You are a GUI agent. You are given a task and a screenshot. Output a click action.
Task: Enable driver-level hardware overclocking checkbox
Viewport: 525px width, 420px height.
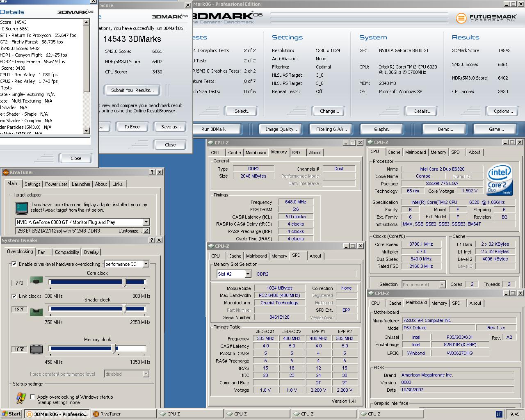pyautogui.click(x=14, y=264)
